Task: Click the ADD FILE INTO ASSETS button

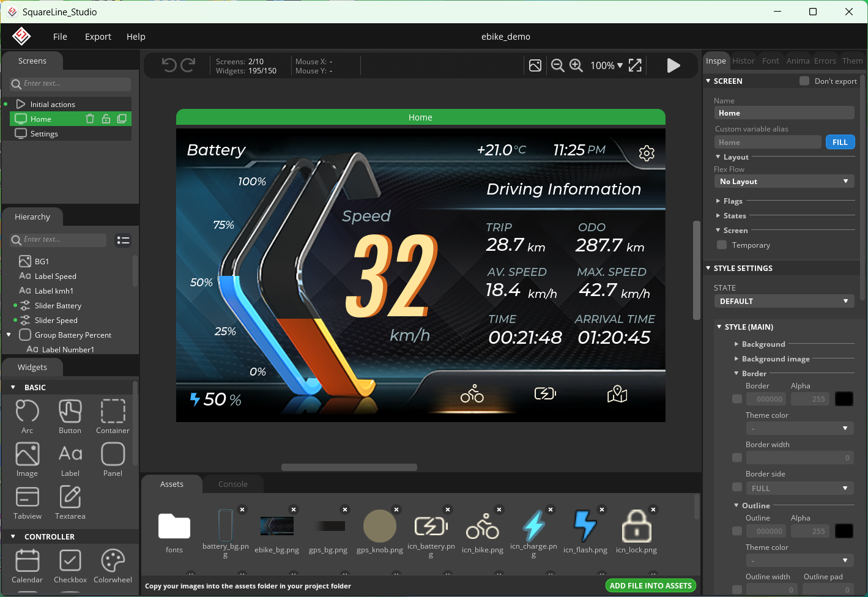Action: (650, 586)
